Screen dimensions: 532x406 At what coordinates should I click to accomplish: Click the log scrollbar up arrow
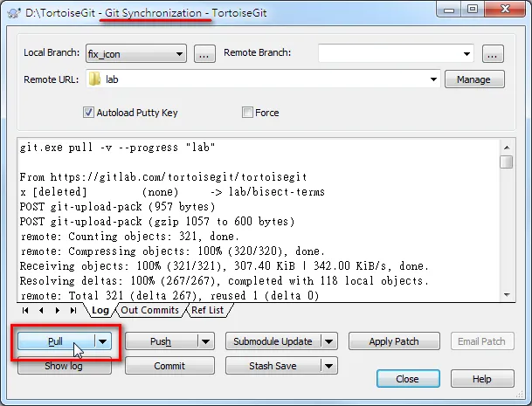(x=507, y=148)
